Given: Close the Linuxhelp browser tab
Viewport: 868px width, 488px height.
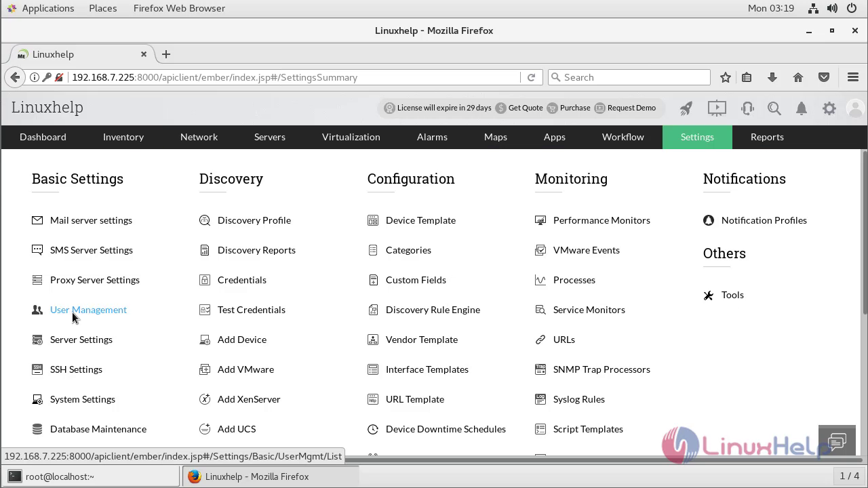Looking at the screenshot, I should (144, 54).
